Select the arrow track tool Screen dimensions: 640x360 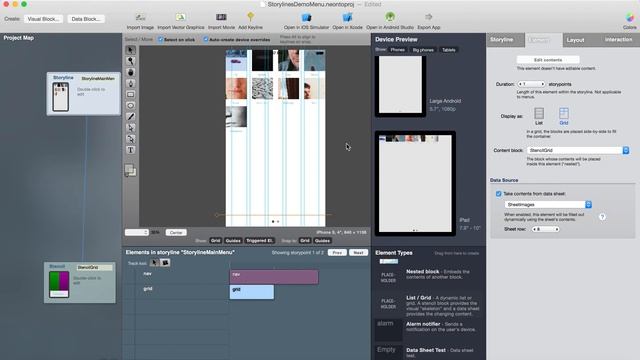pyautogui.click(x=154, y=262)
